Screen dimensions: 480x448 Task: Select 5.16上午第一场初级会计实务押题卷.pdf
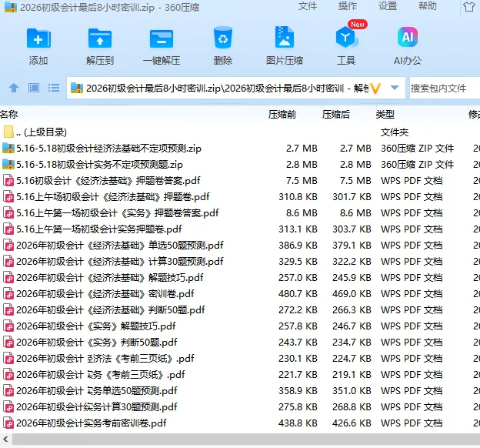pyautogui.click(x=240, y=229)
